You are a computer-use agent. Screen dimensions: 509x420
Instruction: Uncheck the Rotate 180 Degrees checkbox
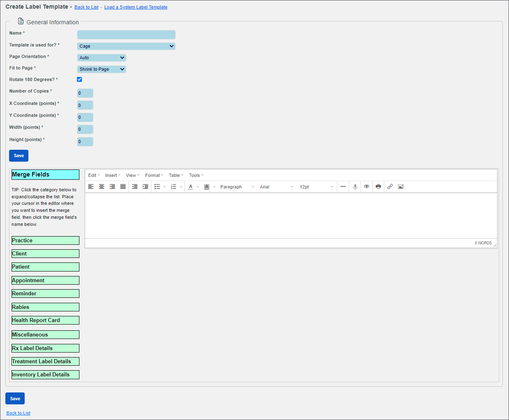pyautogui.click(x=79, y=79)
